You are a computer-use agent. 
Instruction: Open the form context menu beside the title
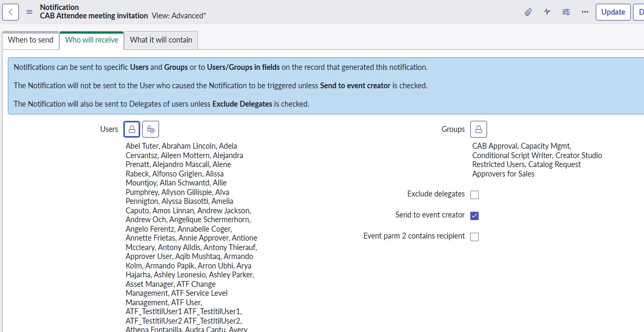pyautogui.click(x=30, y=12)
